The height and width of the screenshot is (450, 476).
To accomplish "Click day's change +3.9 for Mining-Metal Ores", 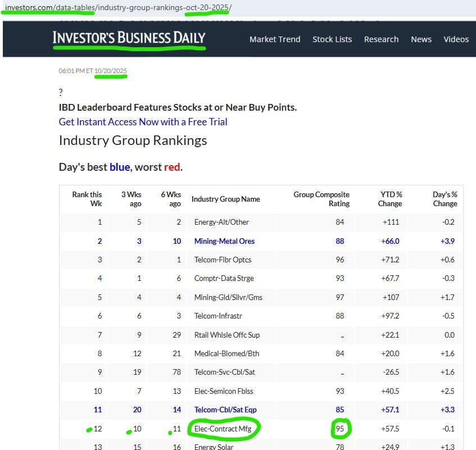I will (x=447, y=241).
